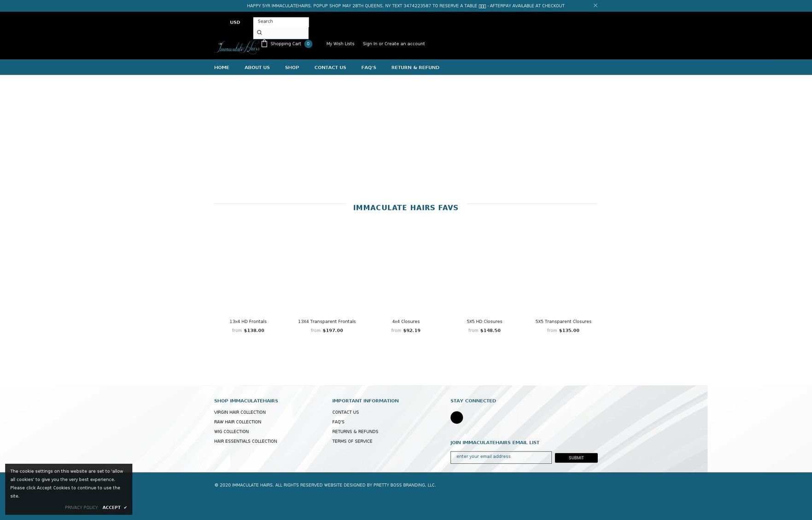Click the social media icon under Stay Connected
This screenshot has height=520, width=812.
[456, 417]
